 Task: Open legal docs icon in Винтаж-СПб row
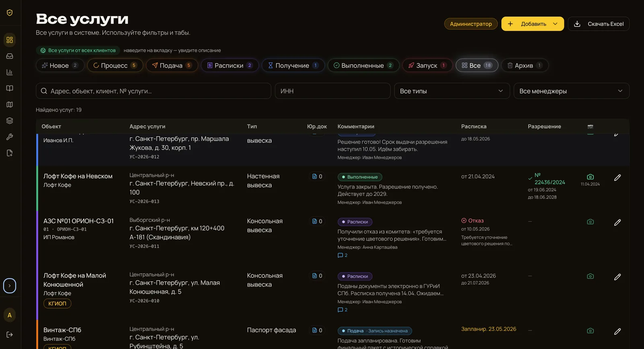pos(317,330)
